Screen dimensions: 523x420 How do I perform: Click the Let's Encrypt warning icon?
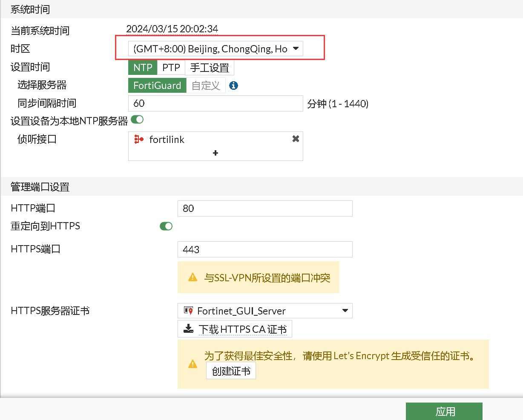193,364
